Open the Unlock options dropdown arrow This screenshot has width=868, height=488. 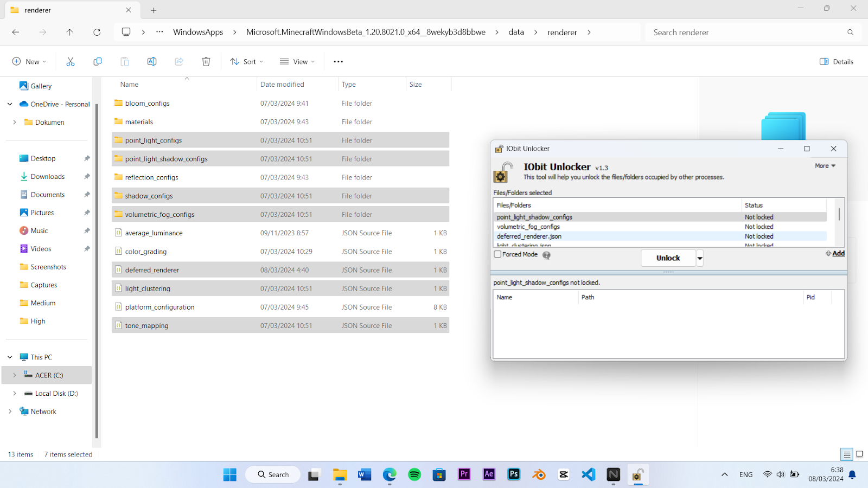tap(700, 258)
